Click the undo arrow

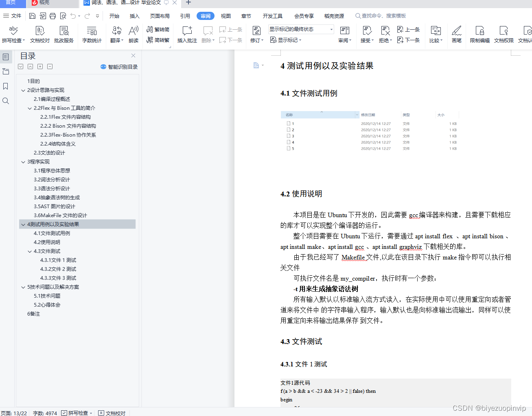point(73,16)
